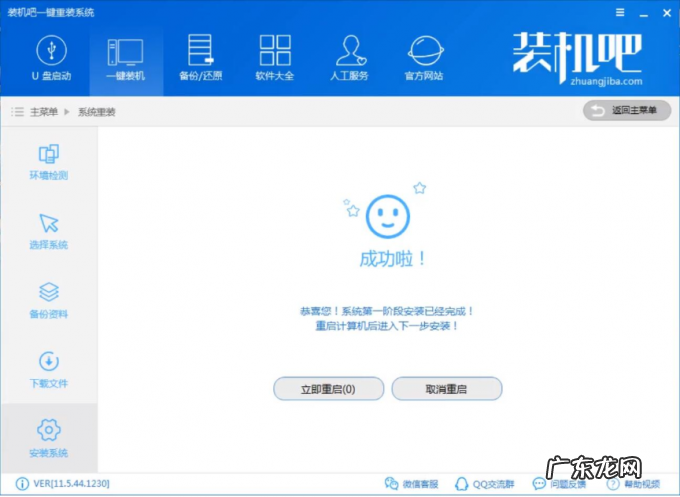Click the smiley face success icon
This screenshot has height=497, width=680.
tap(388, 216)
